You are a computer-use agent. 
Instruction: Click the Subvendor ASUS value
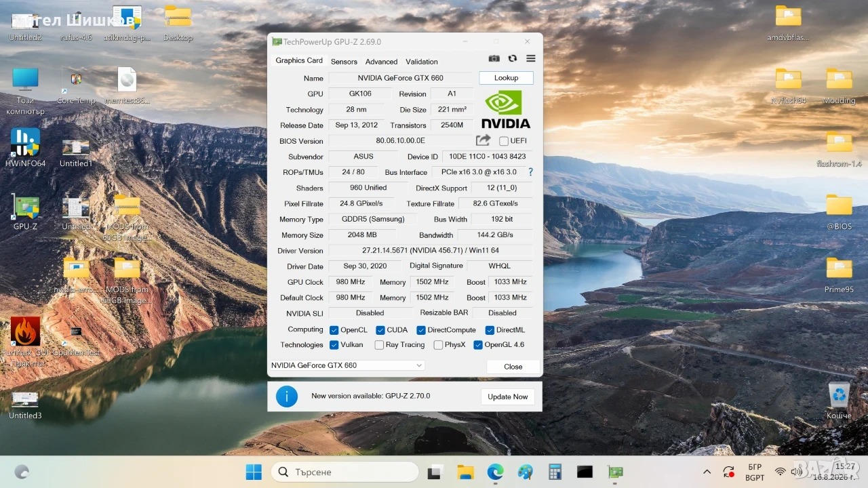(x=363, y=157)
